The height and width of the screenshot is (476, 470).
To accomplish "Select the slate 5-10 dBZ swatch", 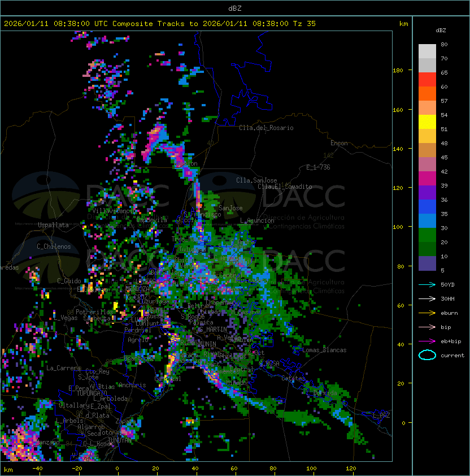I will coord(427,263).
